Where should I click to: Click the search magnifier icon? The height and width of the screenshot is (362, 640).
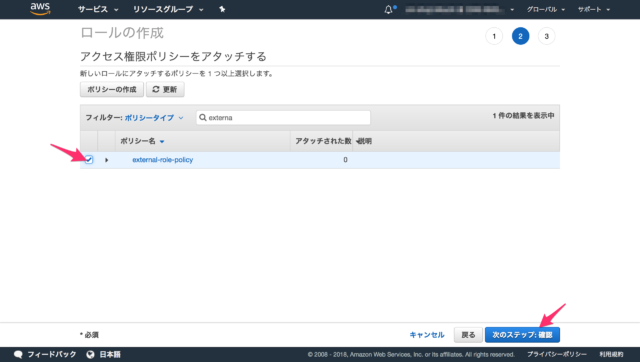[202, 118]
